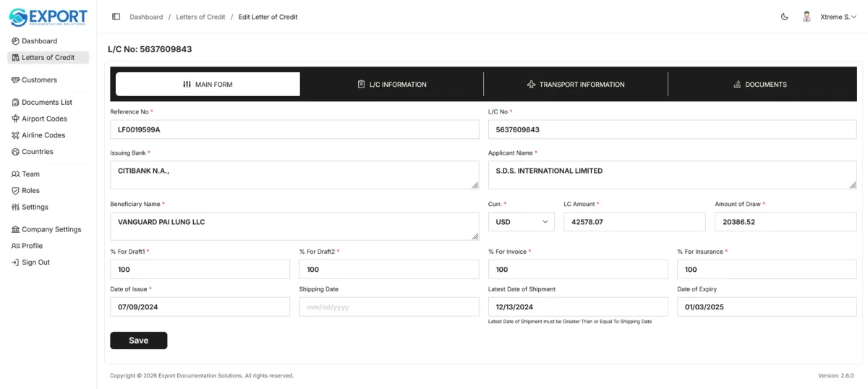The height and width of the screenshot is (389, 868).
Task: Focus the Reference No field
Action: [294, 129]
